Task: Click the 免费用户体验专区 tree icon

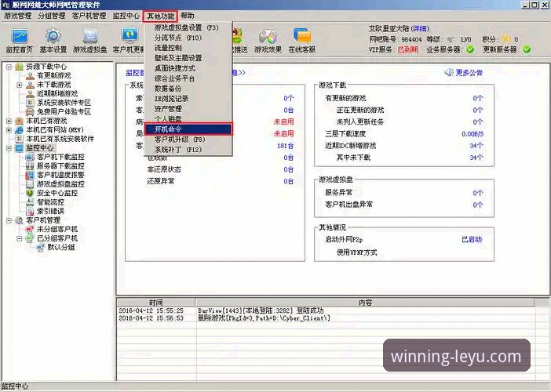Action: 31,112
